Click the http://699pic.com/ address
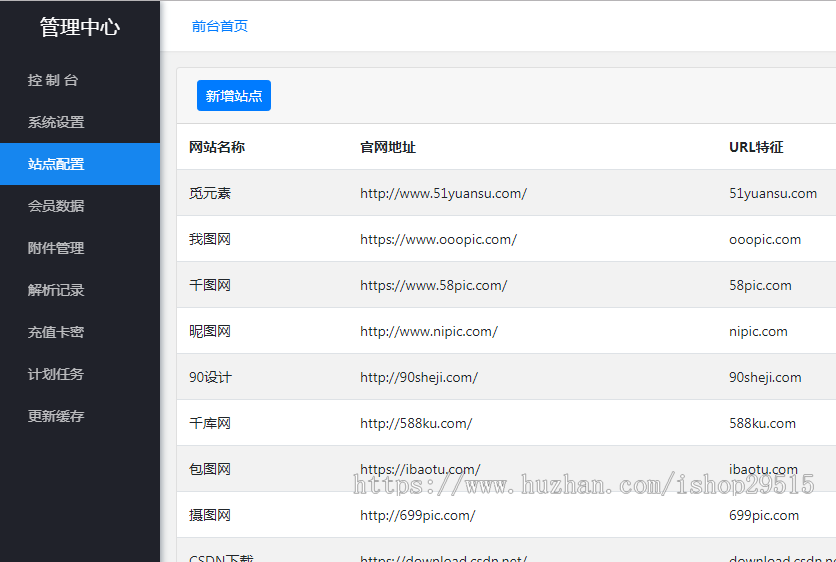The image size is (836, 562). (417, 515)
